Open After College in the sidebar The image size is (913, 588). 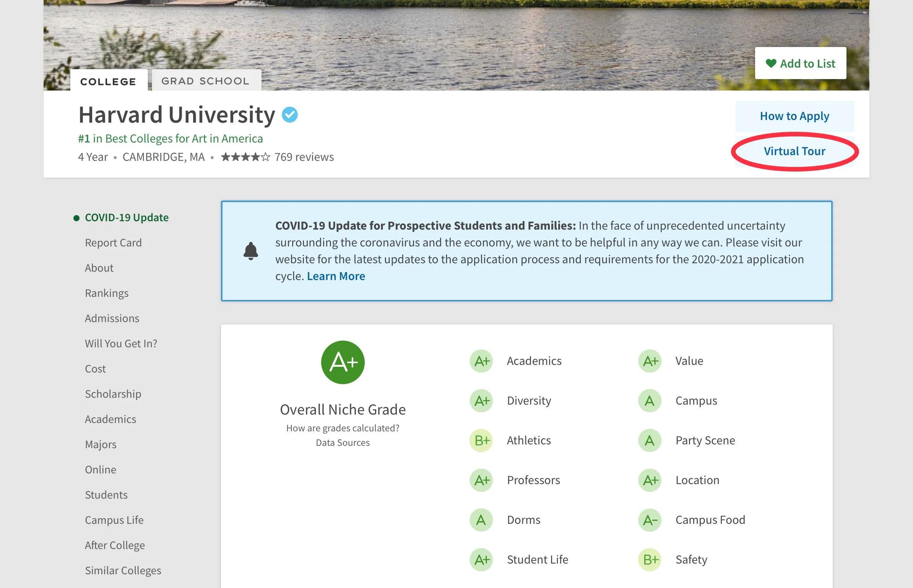point(115,545)
